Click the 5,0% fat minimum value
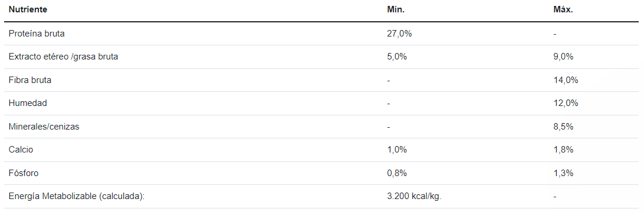The width and height of the screenshot is (644, 212). point(397,57)
